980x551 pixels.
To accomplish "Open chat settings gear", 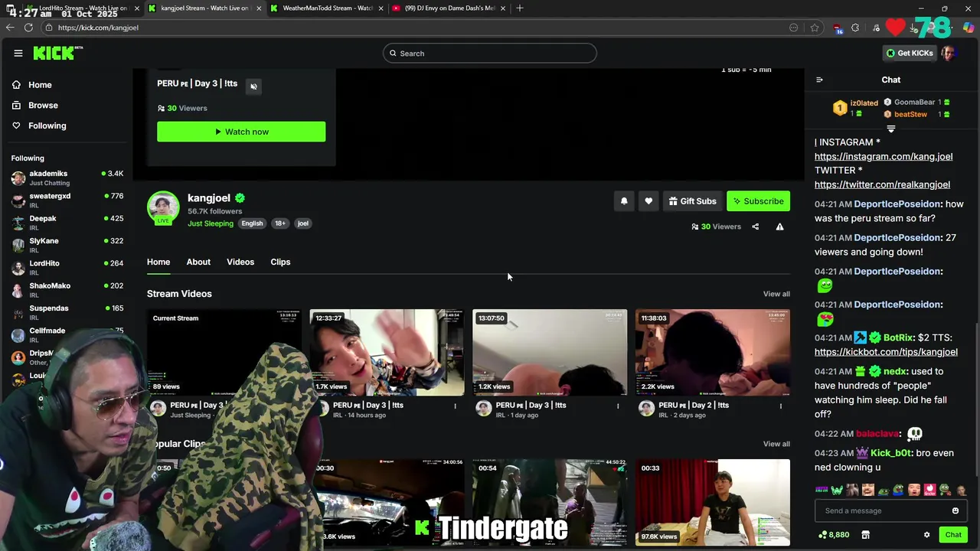I will click(x=926, y=535).
